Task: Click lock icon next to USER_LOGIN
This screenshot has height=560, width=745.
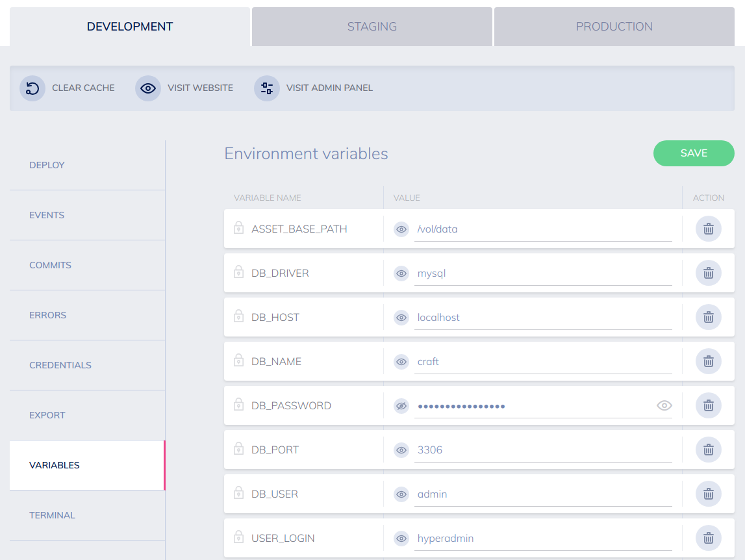Action: 238,537
